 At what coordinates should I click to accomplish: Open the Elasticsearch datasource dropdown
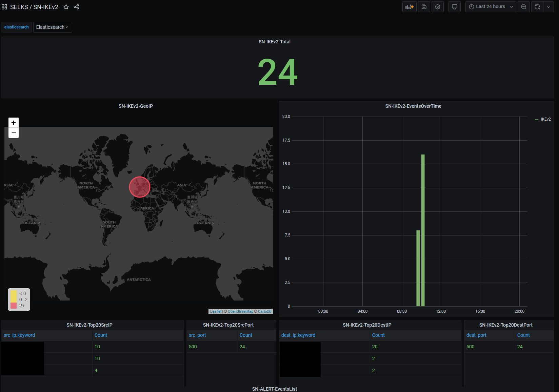pyautogui.click(x=53, y=27)
